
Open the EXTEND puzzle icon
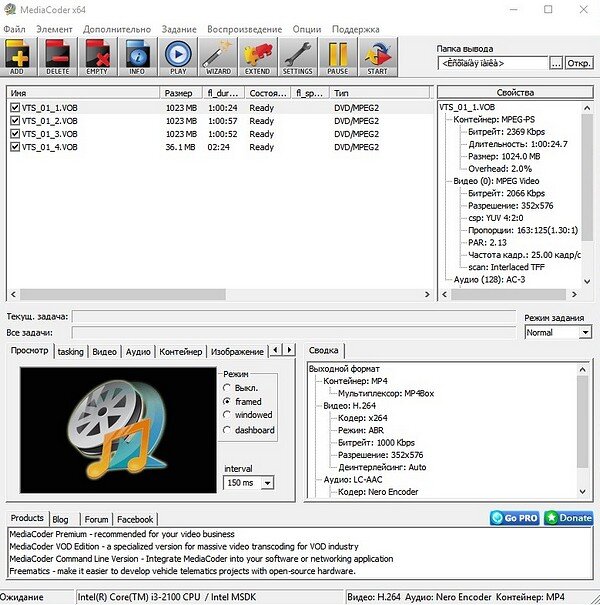[x=258, y=57]
